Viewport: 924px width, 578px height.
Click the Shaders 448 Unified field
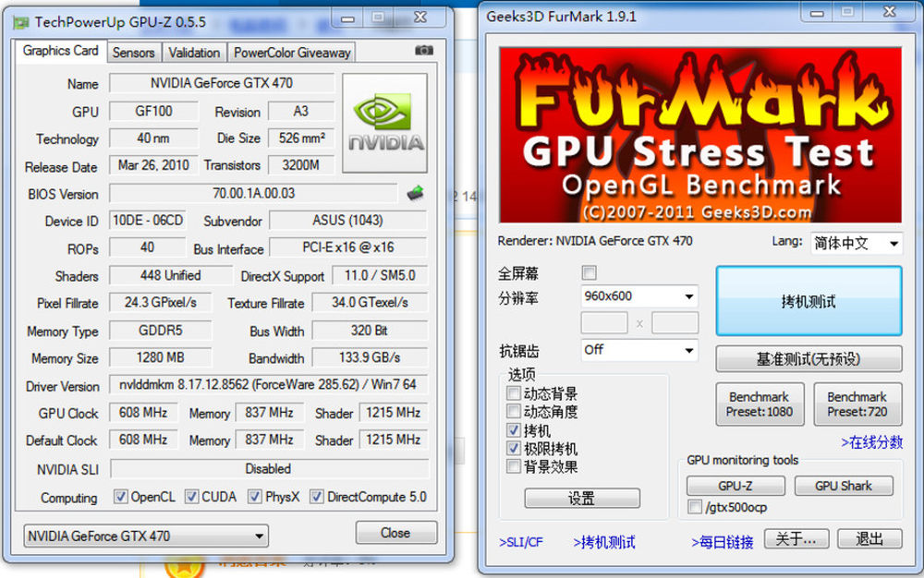pos(171,275)
